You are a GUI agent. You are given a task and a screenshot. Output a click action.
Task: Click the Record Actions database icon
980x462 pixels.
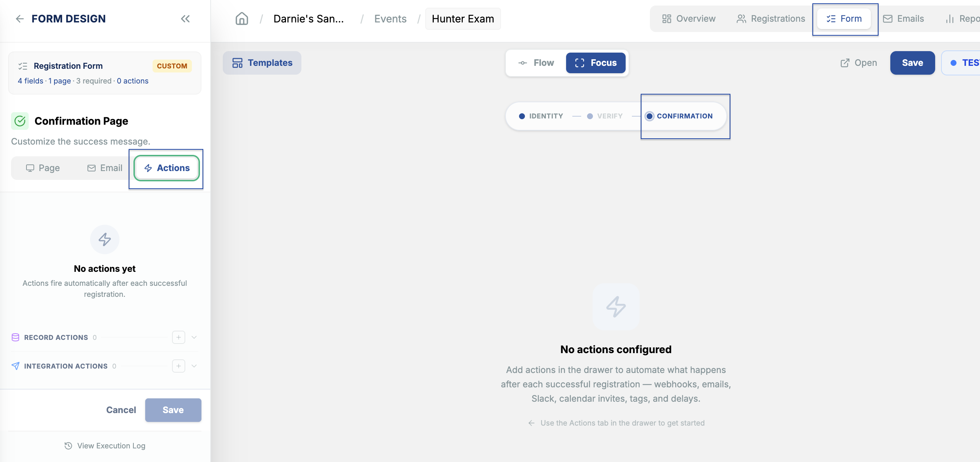pyautogui.click(x=15, y=338)
